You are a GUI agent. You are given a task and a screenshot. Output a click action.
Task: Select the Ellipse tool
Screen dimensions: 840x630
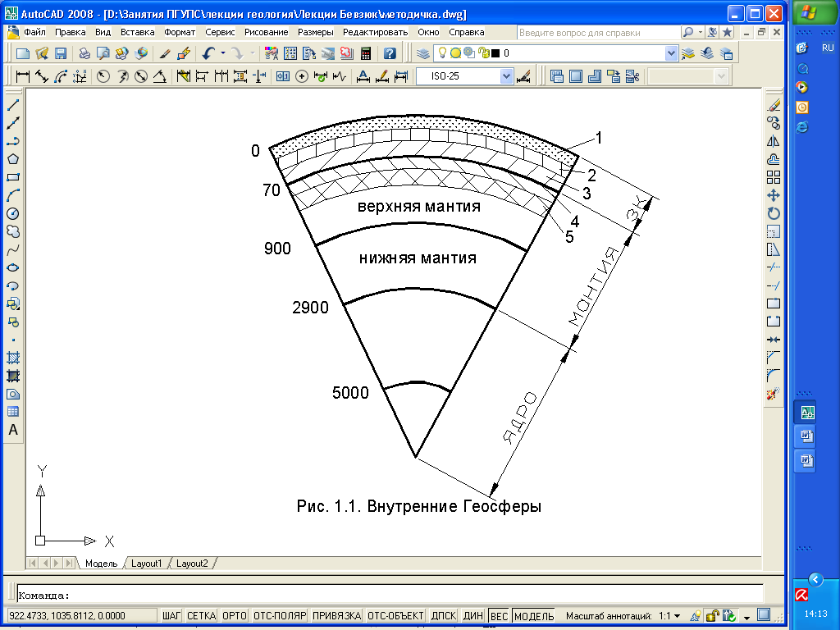13,268
